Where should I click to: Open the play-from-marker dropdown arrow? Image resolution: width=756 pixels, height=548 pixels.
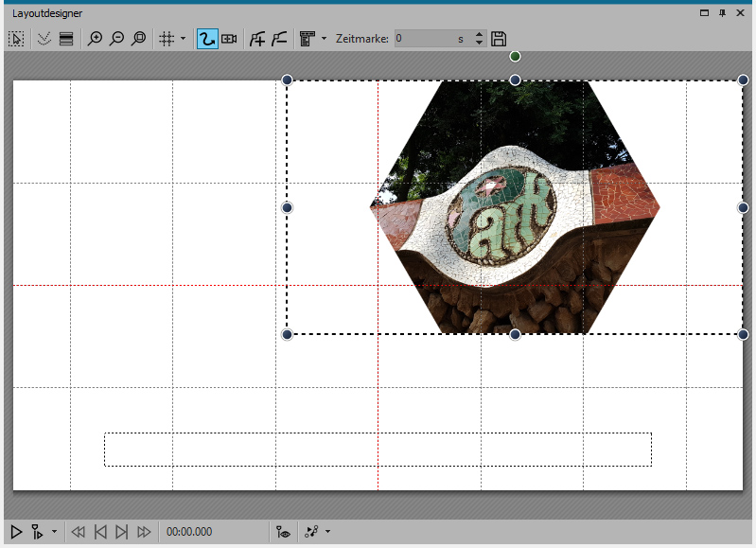pos(54,532)
